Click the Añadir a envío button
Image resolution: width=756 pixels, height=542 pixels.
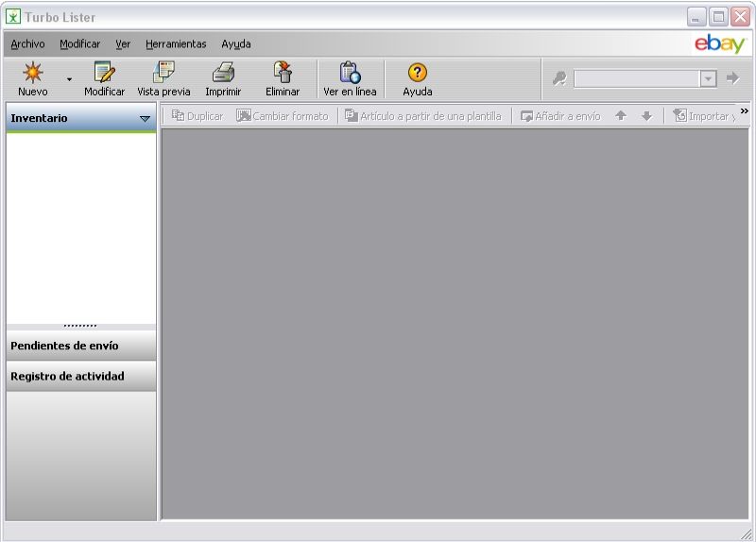(x=560, y=116)
